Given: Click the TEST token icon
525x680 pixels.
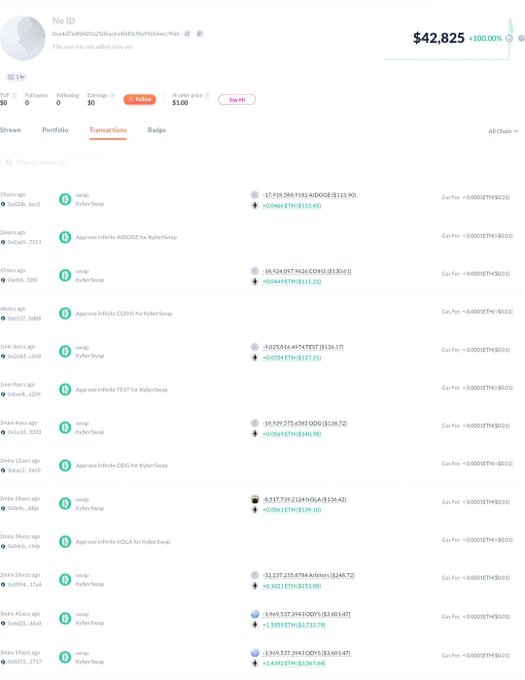Looking at the screenshot, I should pos(255,347).
